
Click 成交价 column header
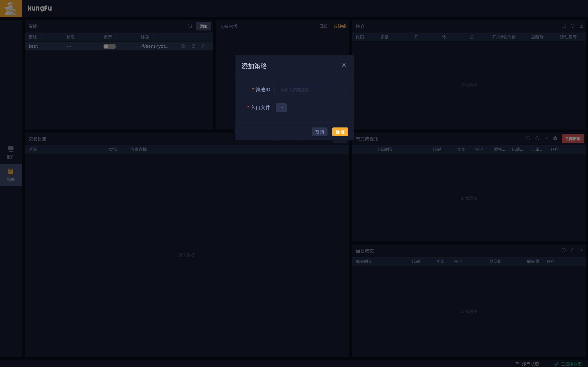[x=495, y=262]
